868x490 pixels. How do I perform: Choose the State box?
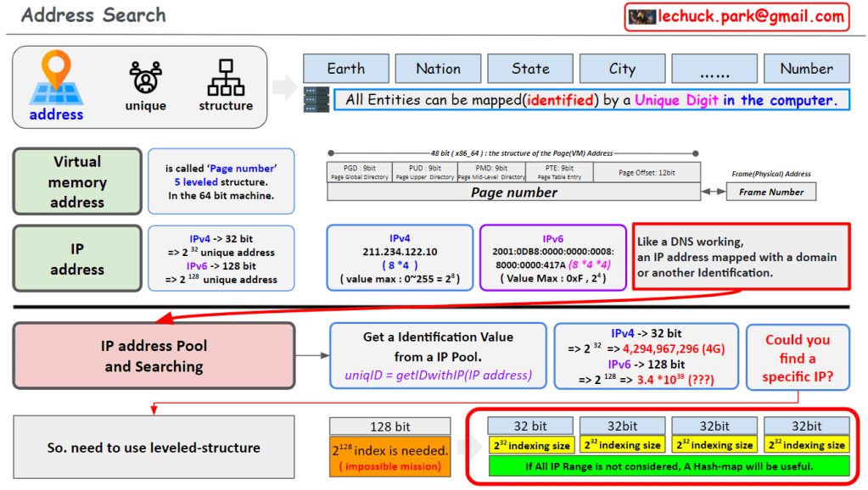(x=530, y=69)
